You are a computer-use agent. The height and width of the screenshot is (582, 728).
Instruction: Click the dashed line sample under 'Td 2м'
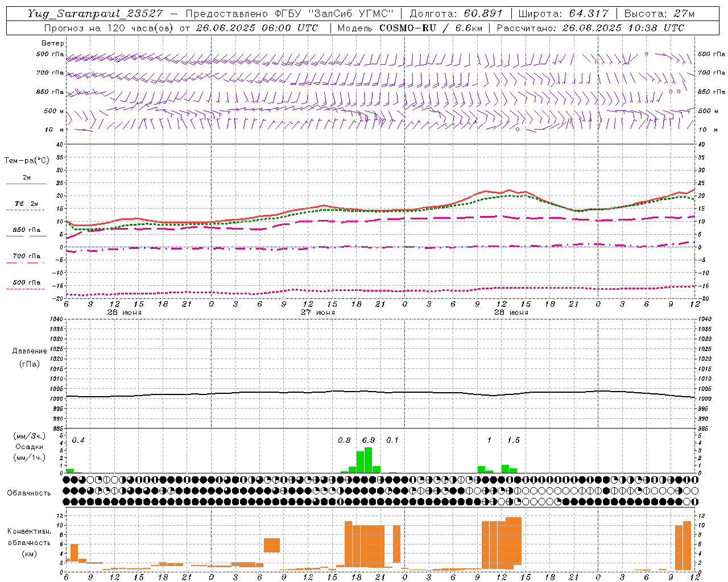pos(25,210)
